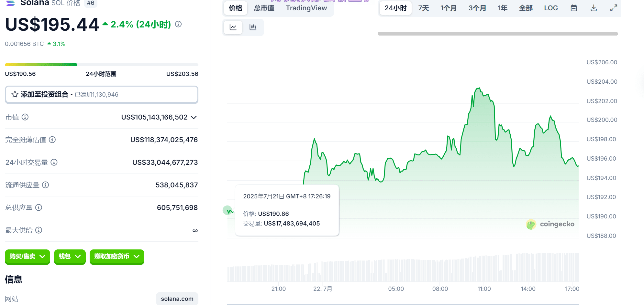Click the US$195.44 price text
644x305 pixels.
click(52, 25)
